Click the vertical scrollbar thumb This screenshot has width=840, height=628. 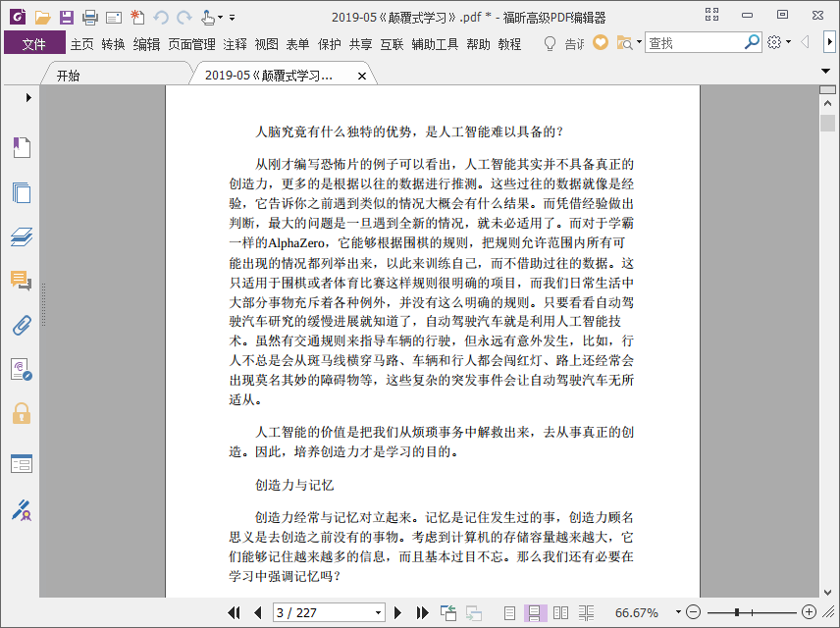[x=827, y=123]
